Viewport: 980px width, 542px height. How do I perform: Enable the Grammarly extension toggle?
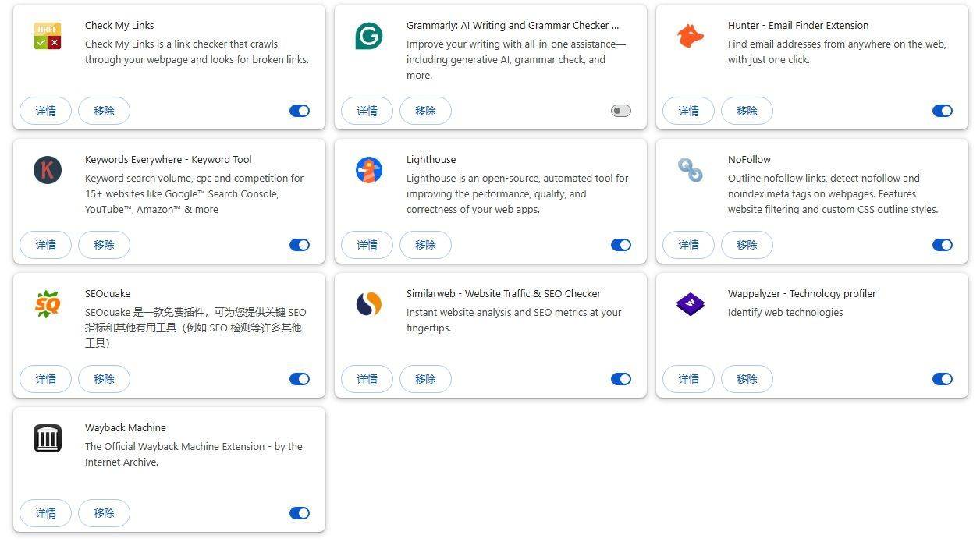(621, 111)
